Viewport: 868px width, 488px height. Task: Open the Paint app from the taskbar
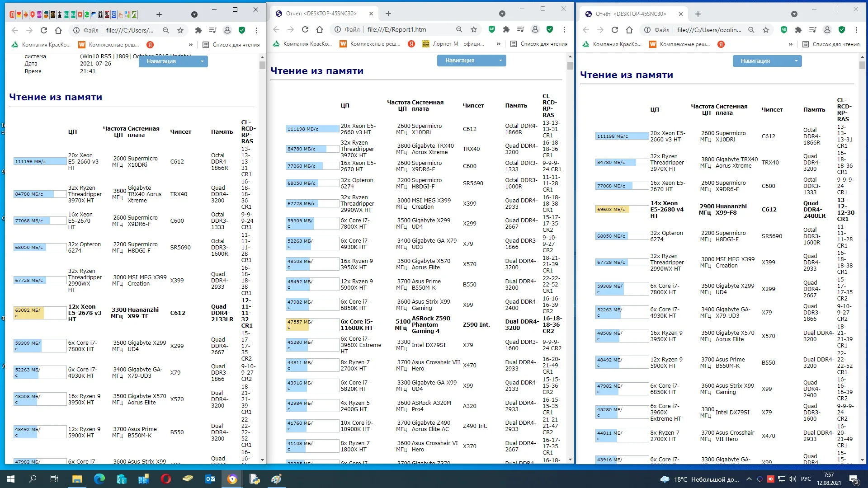point(276,479)
